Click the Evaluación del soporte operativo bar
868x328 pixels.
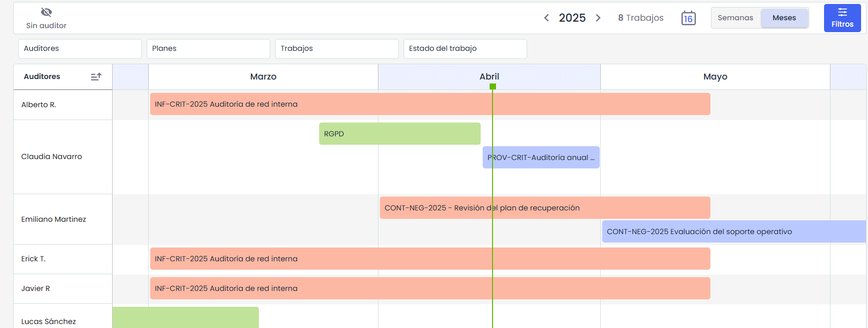tap(734, 232)
